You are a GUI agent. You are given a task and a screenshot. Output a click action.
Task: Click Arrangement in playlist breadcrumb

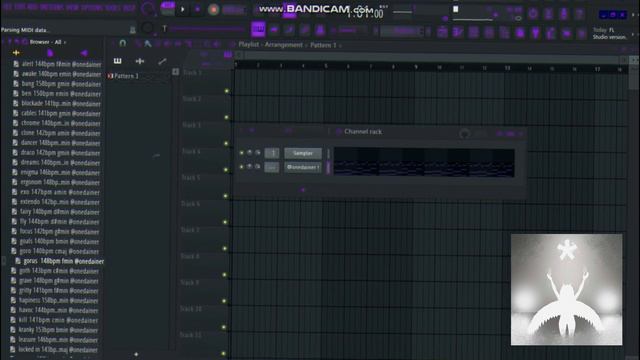click(284, 44)
